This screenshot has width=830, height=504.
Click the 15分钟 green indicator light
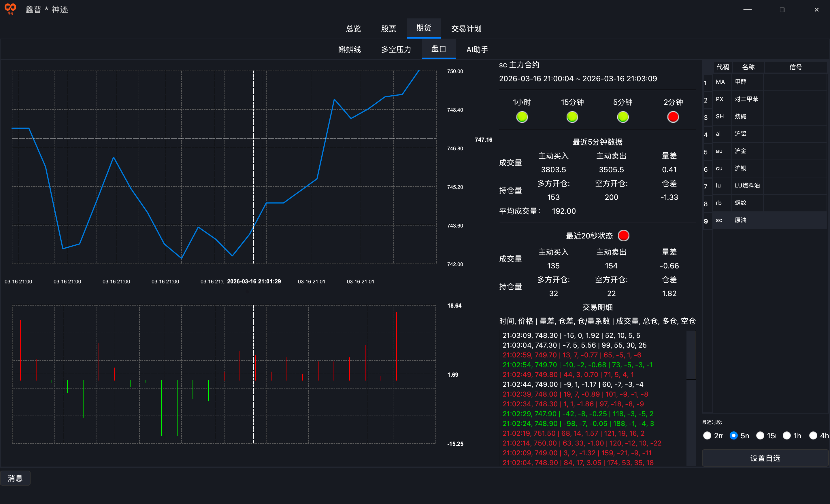[x=572, y=117]
